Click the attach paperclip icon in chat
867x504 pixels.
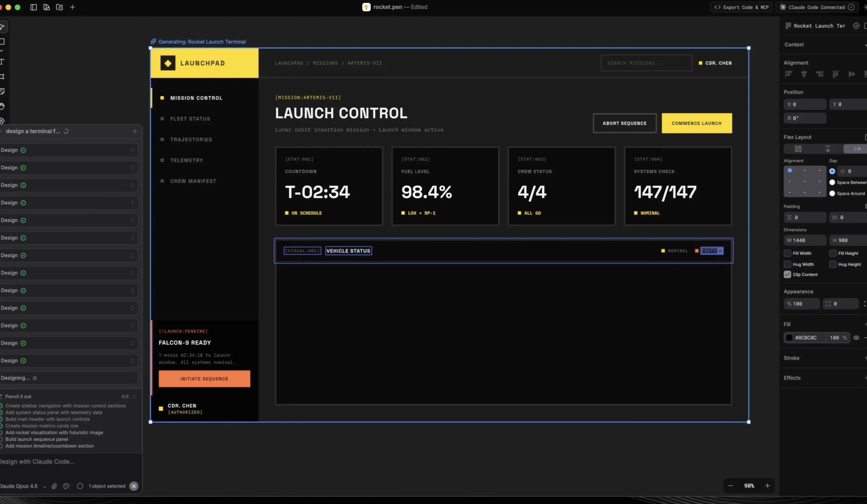pyautogui.click(x=54, y=486)
